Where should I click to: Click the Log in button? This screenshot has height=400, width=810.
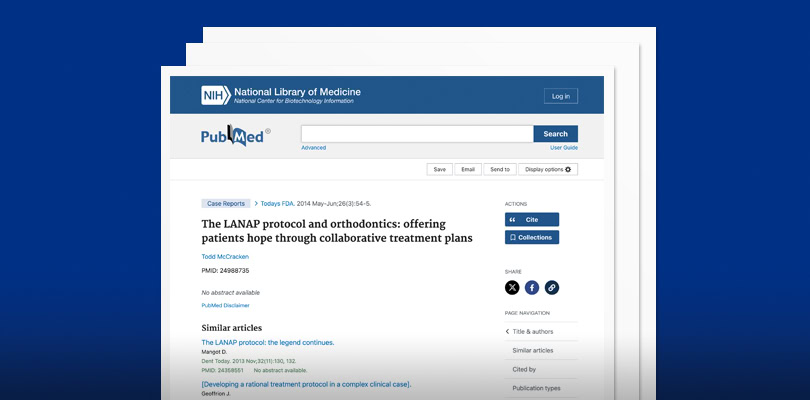(x=560, y=96)
